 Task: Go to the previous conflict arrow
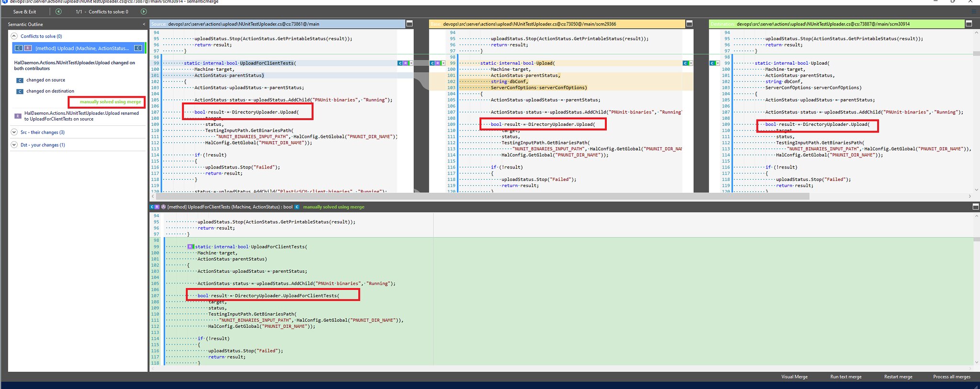[x=58, y=11]
